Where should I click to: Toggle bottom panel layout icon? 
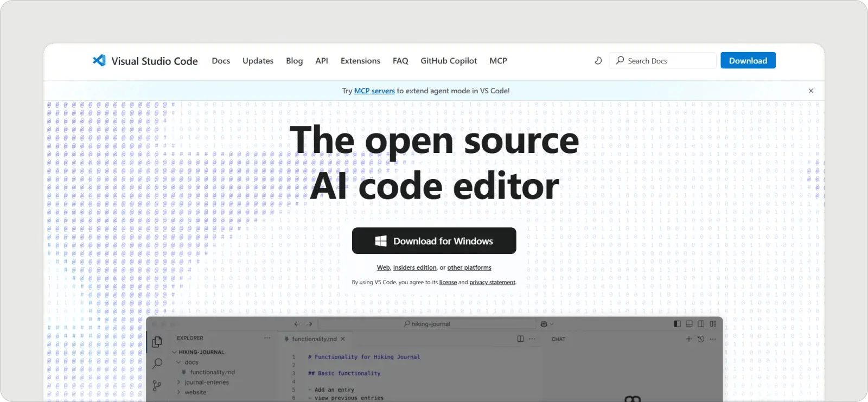[x=689, y=324]
